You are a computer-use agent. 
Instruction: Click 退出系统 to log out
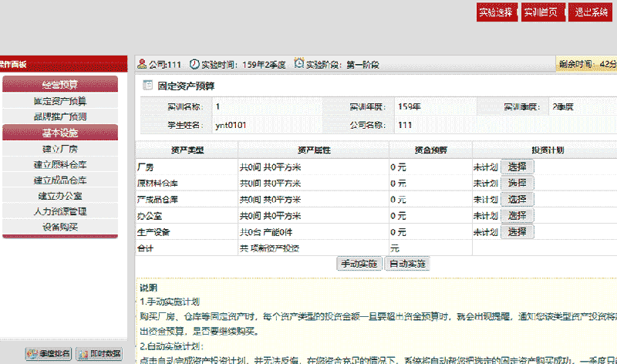[x=591, y=13]
